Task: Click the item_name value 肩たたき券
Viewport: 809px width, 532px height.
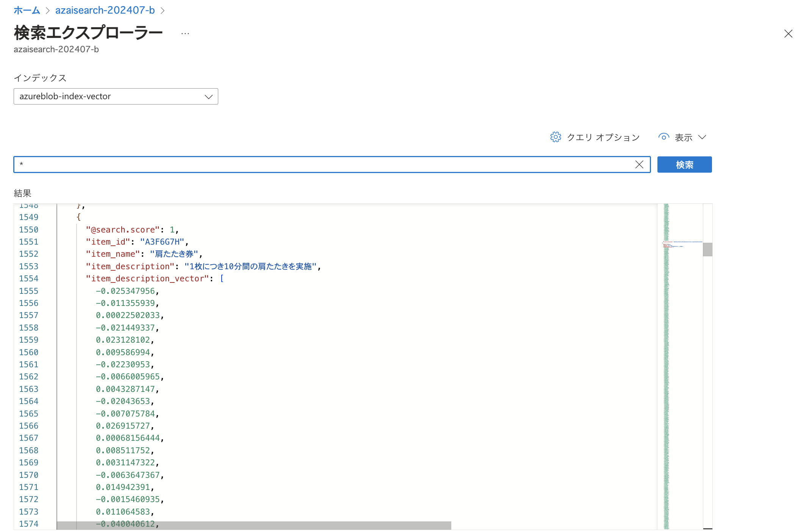Action: (x=174, y=254)
